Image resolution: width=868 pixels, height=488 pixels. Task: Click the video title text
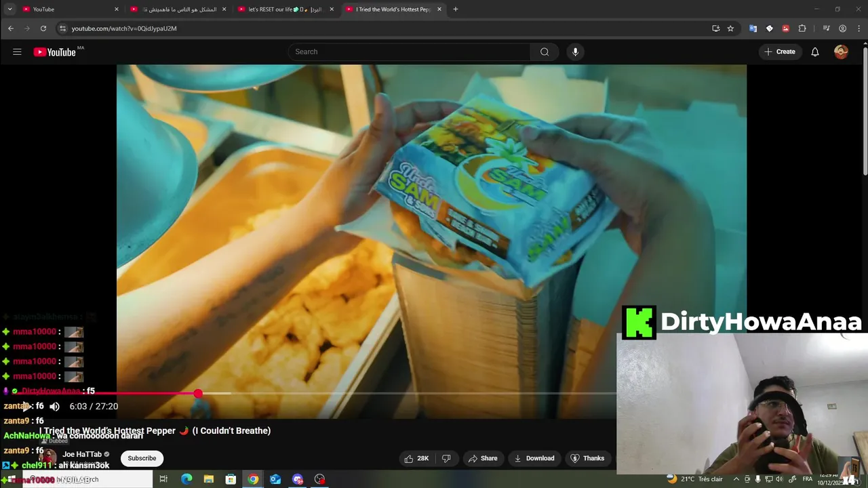pyautogui.click(x=155, y=430)
